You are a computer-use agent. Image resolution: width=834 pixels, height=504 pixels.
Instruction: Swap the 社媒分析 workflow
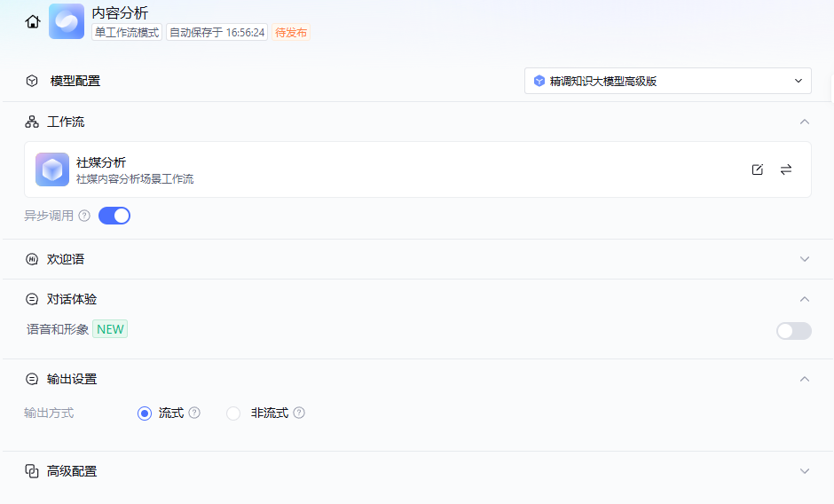786,169
